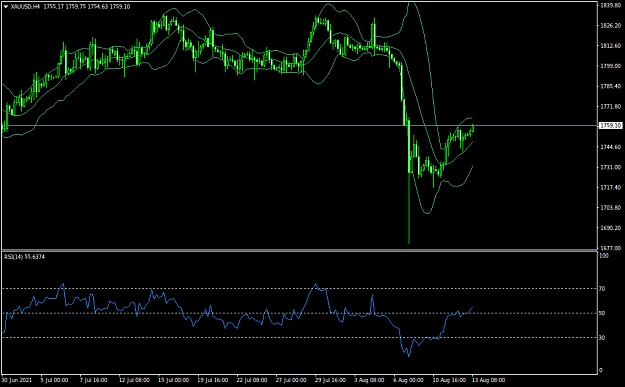Click the 1771.80 price scale value
Image resolution: width=625 pixels, height=387 pixels.
(611, 106)
